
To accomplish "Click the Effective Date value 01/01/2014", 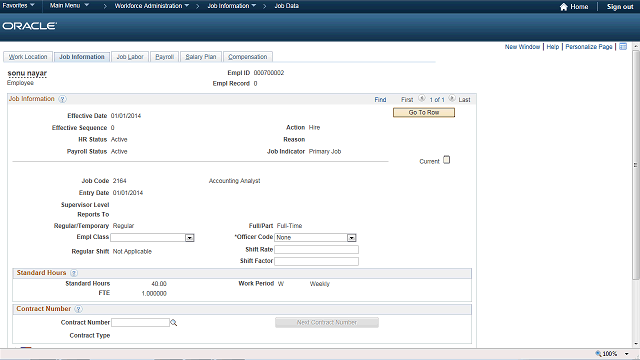I will pyautogui.click(x=126, y=116).
